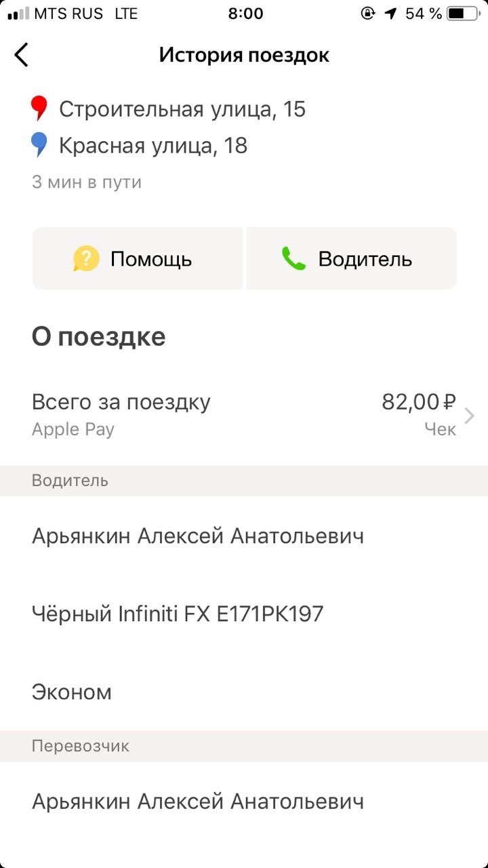Tap the blue destination pin icon
Viewport: 488px width, 868px height.
39,145
